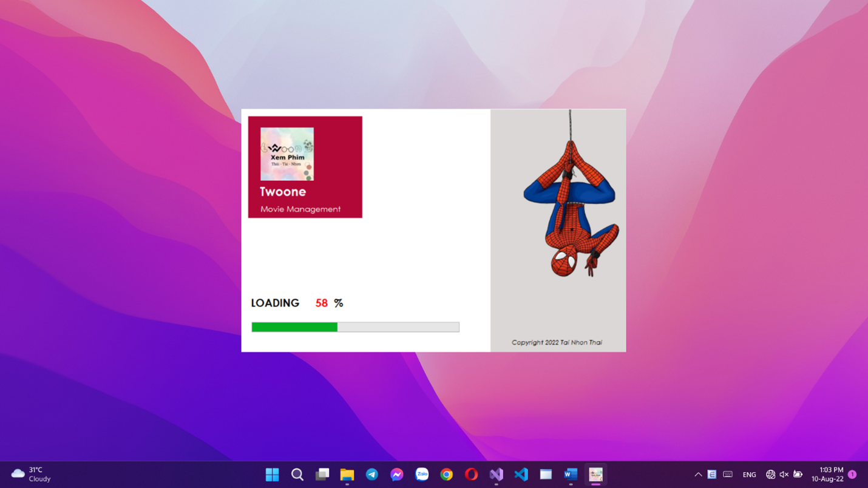Viewport: 868px width, 488px height.
Task: Click the "Twoone" title text
Action: click(x=283, y=192)
